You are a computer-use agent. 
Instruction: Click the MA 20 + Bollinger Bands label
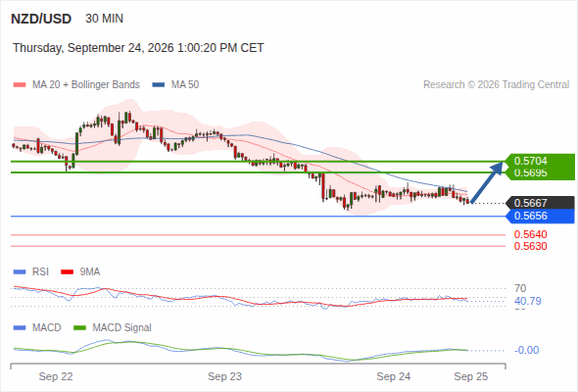coord(86,85)
